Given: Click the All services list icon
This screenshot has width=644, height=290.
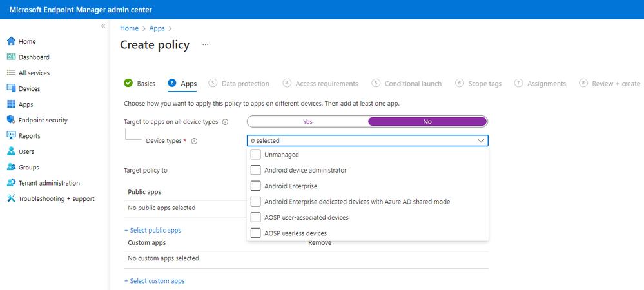Looking at the screenshot, I should (12, 73).
